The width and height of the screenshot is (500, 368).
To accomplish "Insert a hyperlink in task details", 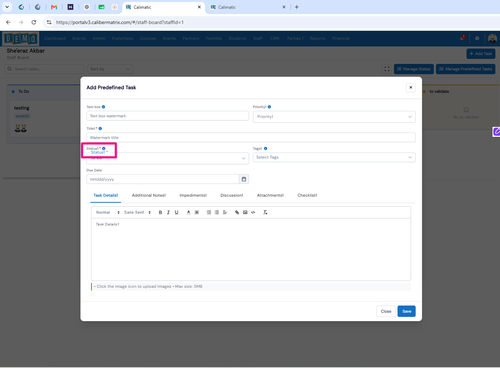I will click(237, 212).
